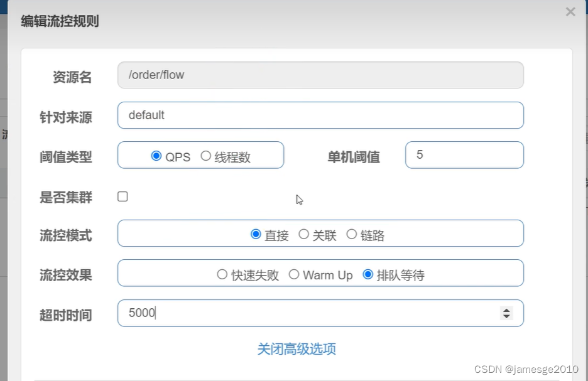The height and width of the screenshot is (381, 588).
Task: Decrease 超时时间 with the spinner down arrow
Action: [506, 316]
